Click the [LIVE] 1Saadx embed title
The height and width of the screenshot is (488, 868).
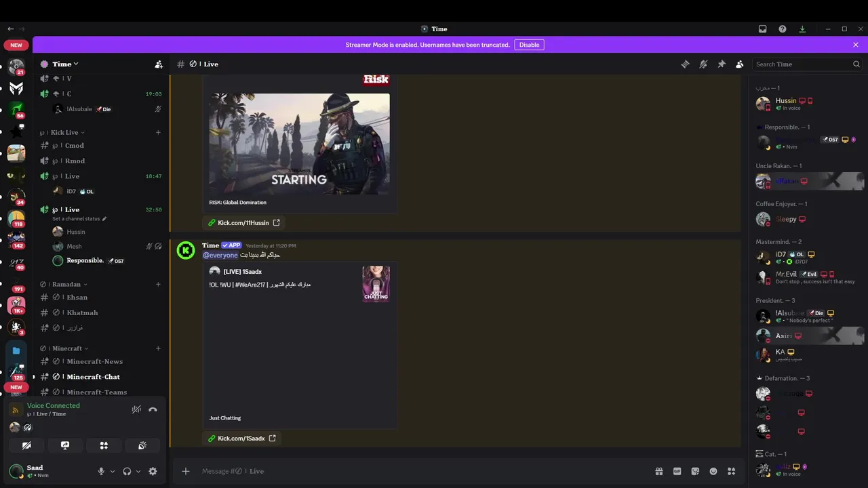[243, 271]
